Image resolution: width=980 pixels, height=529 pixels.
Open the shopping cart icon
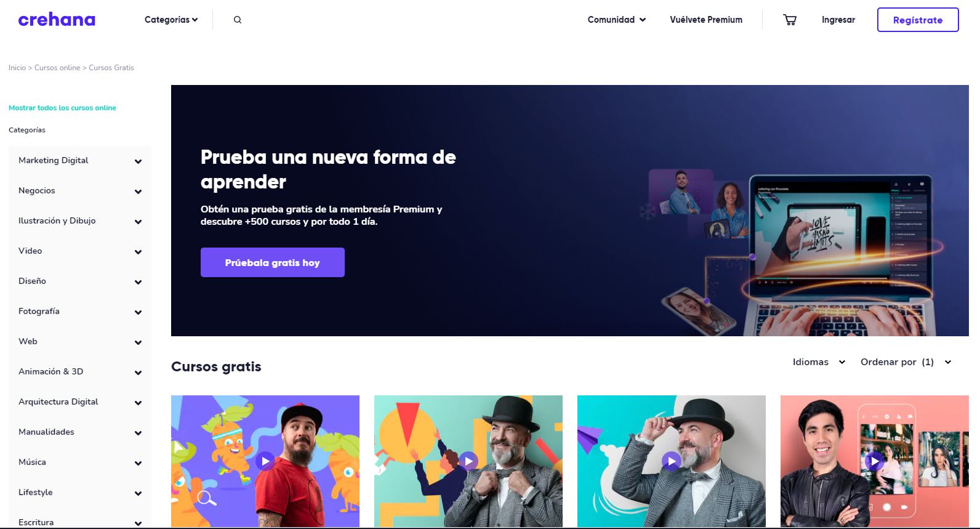(790, 20)
